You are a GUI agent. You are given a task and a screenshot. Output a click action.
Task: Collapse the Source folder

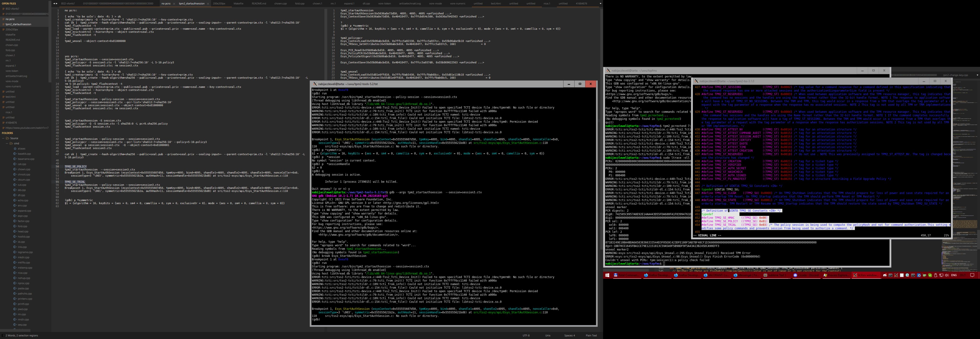pyautogui.click(x=3, y=138)
